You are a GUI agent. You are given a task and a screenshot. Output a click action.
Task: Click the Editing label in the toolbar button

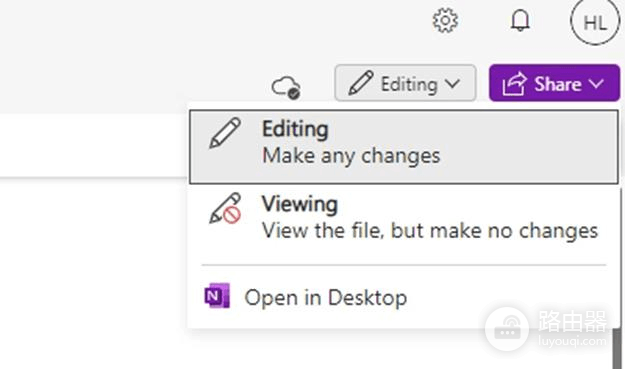[409, 84]
